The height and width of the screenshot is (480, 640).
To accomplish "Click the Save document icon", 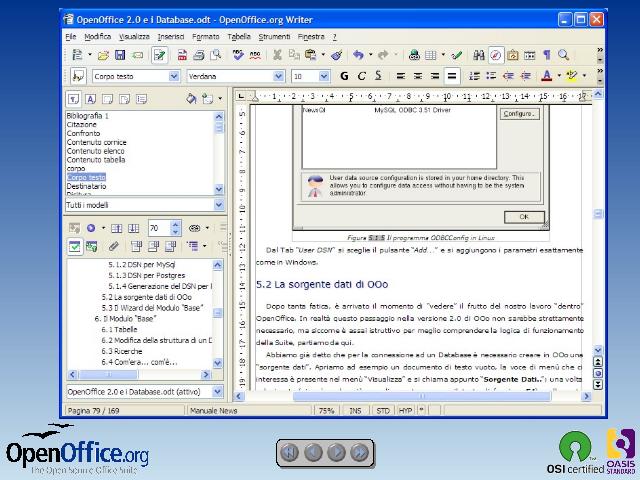I will [x=119, y=55].
